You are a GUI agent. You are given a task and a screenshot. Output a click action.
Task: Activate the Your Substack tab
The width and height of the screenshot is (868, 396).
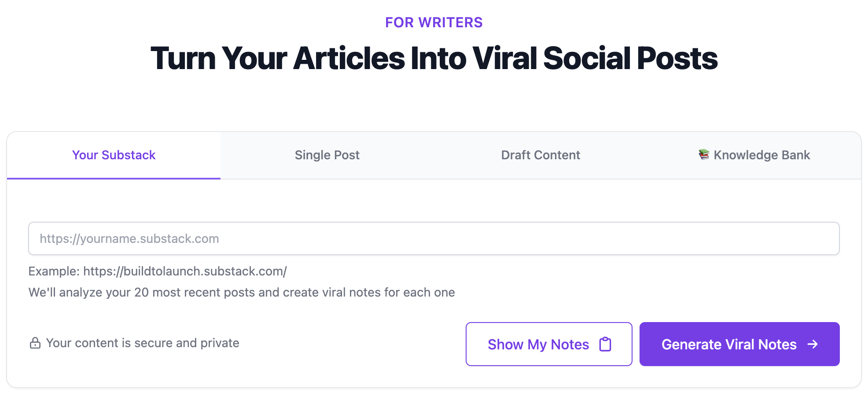[114, 155]
